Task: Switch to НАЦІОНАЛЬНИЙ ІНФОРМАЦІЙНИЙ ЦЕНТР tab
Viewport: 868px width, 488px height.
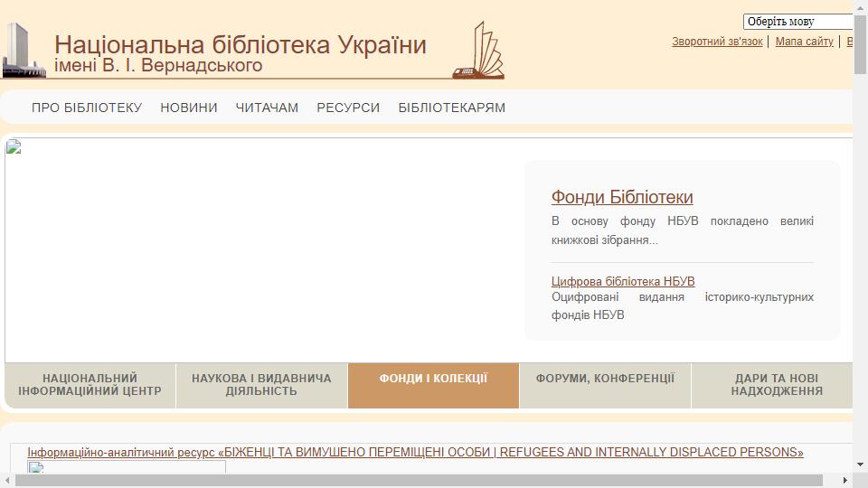Action: click(x=90, y=386)
